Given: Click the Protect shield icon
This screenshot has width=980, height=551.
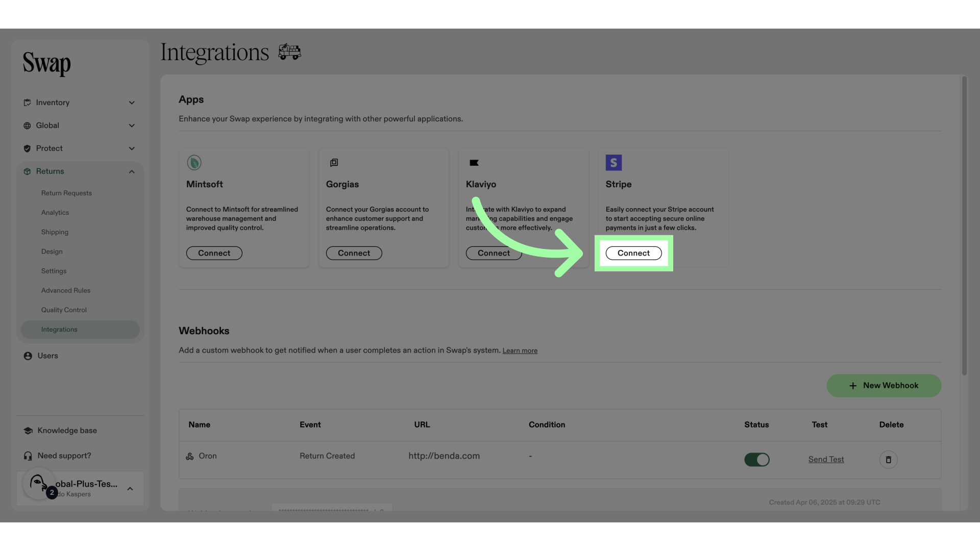Looking at the screenshot, I should 27,148.
